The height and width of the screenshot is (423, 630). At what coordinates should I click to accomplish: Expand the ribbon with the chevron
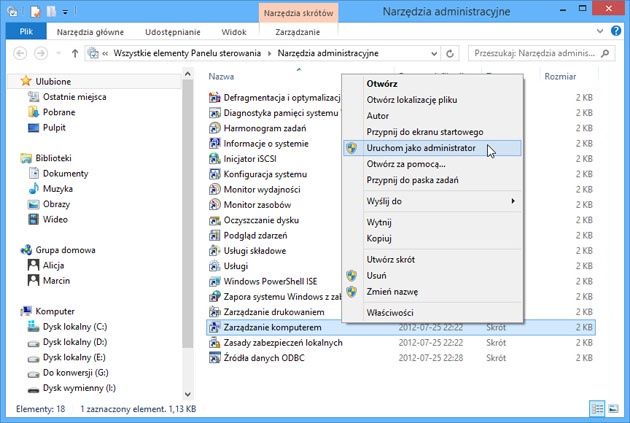point(600,31)
